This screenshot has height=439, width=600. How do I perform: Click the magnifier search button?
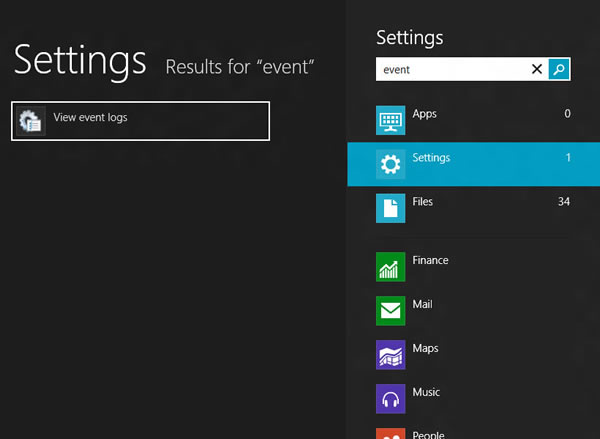click(559, 69)
